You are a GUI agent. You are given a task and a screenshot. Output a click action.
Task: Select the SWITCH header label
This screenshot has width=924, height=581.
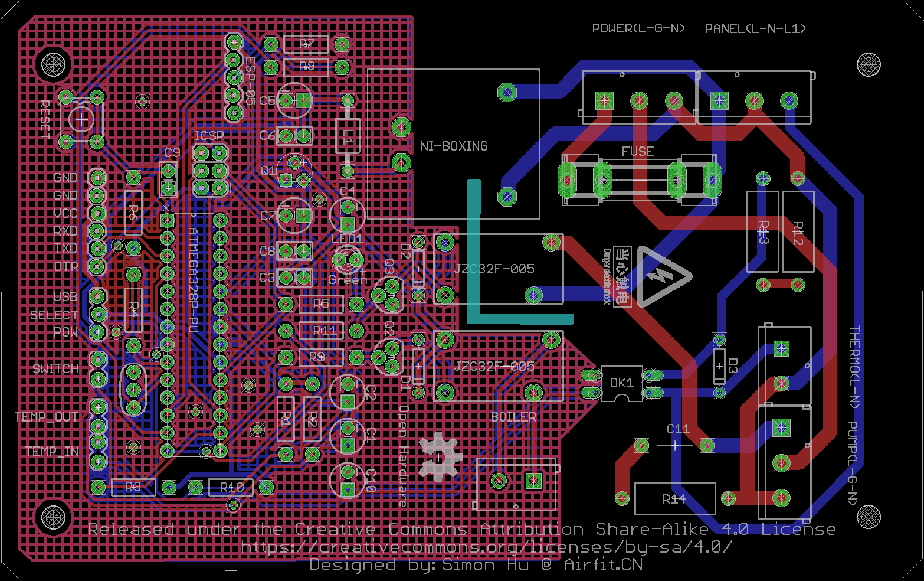pyautogui.click(x=55, y=369)
